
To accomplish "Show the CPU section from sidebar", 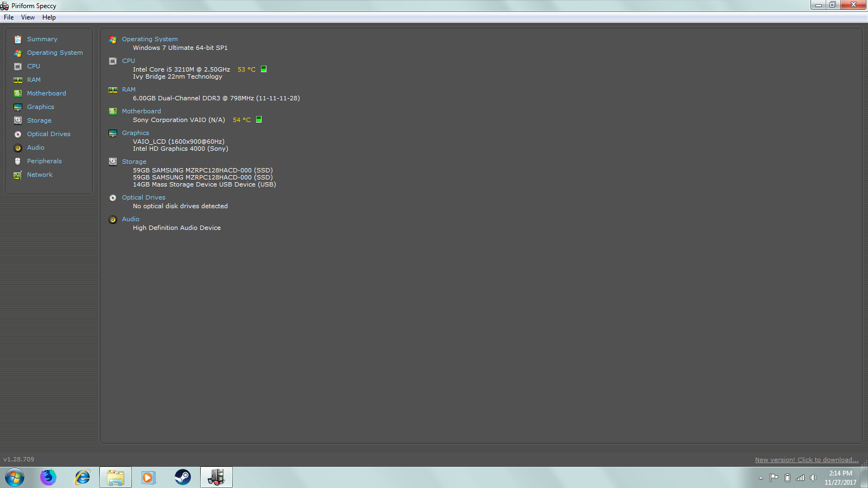I will coord(34,66).
